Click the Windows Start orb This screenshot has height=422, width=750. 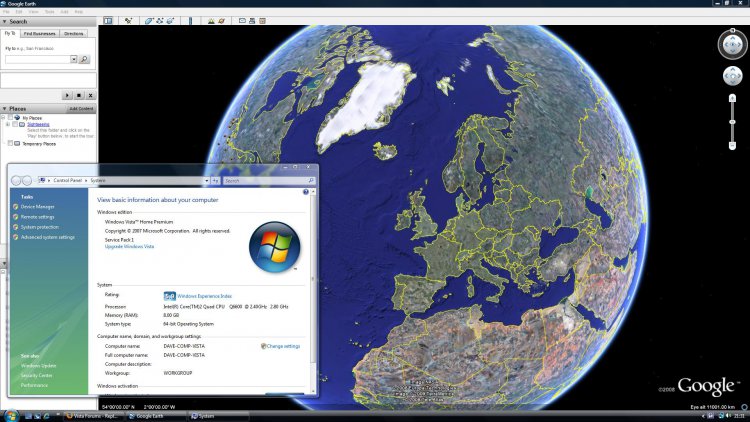11,415
